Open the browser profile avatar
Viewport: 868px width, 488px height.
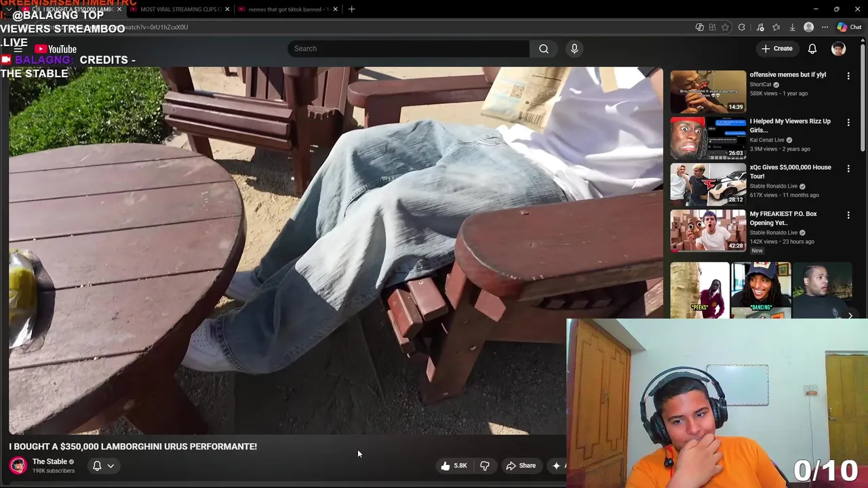[808, 27]
